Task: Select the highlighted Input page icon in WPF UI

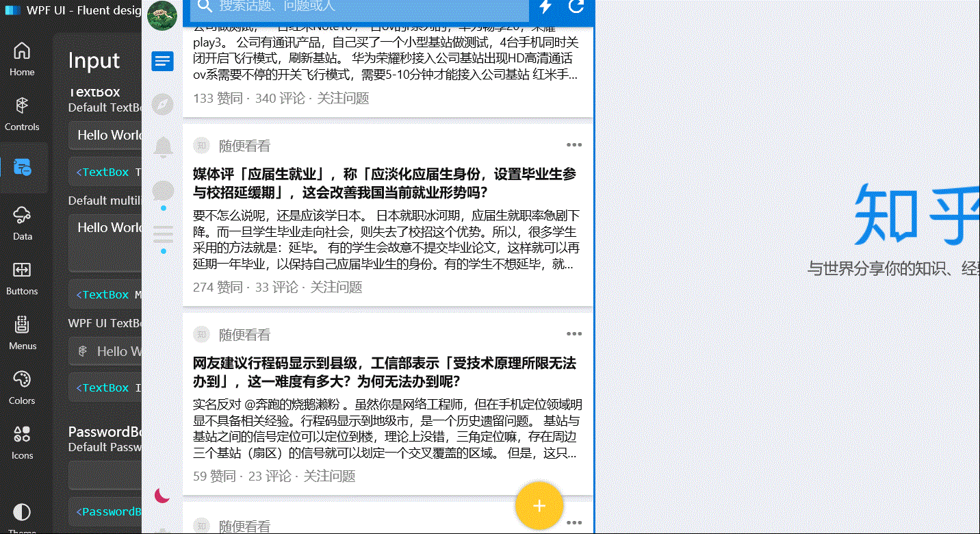Action: tap(22, 167)
